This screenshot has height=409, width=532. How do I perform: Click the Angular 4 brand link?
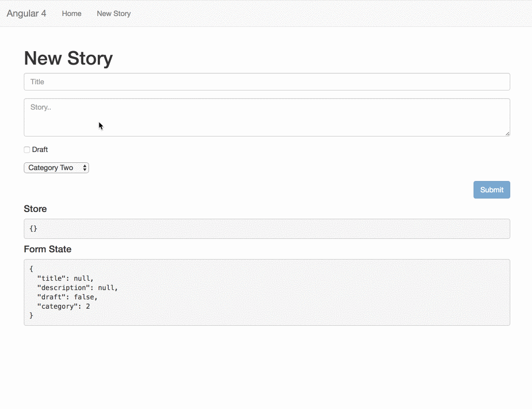(26, 13)
